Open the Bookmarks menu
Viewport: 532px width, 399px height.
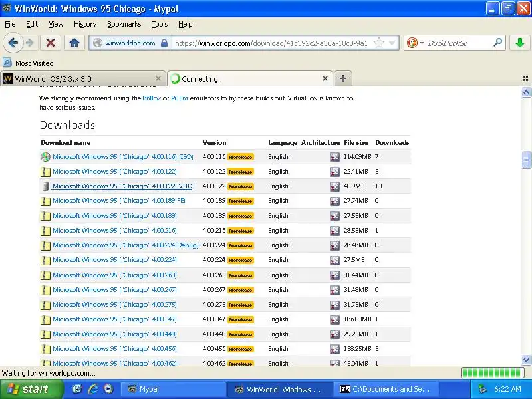pos(124,24)
